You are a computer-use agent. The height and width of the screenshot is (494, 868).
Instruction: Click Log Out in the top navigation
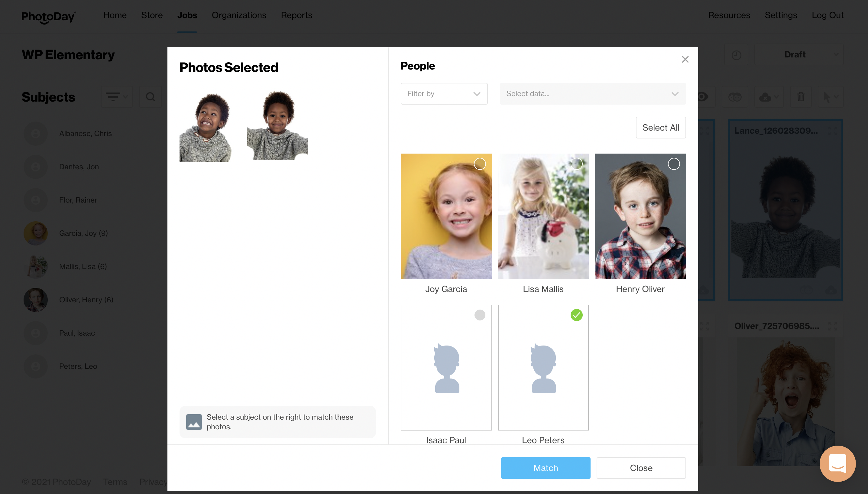pyautogui.click(x=827, y=15)
